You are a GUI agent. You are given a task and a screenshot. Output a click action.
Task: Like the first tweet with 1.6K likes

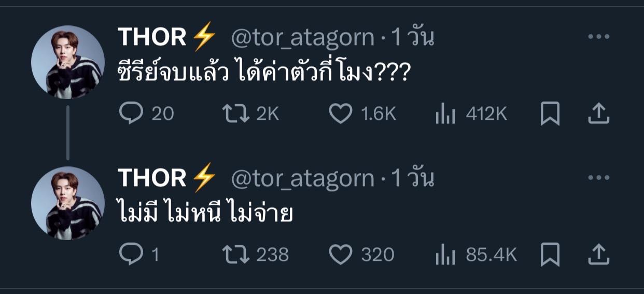341,114
